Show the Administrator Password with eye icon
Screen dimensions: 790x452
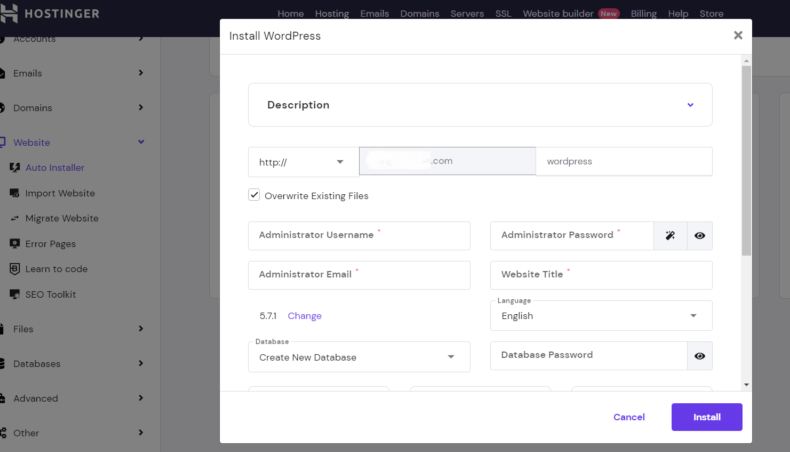coord(699,235)
